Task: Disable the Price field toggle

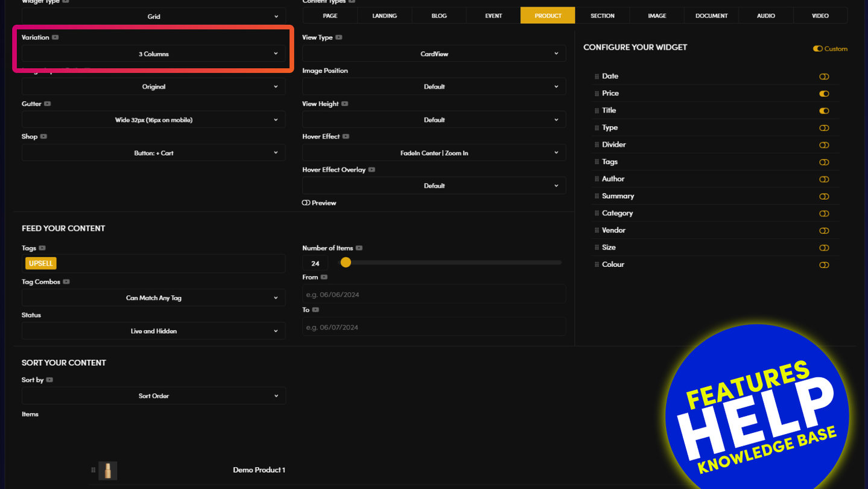Action: tap(824, 94)
